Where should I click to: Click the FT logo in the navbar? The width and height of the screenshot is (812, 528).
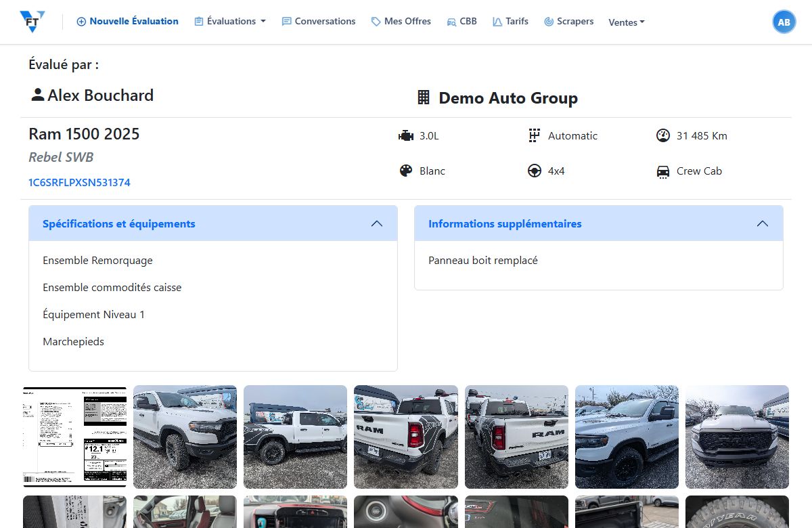pos(32,22)
